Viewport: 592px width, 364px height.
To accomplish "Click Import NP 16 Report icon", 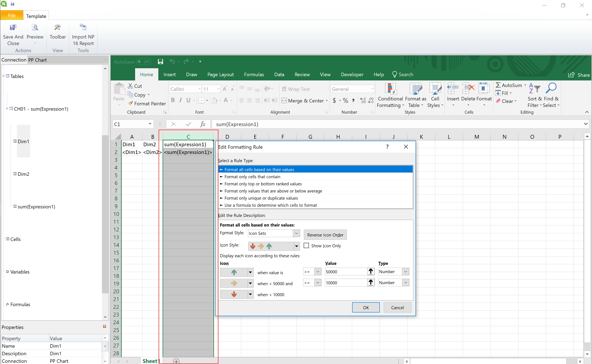I will click(83, 28).
